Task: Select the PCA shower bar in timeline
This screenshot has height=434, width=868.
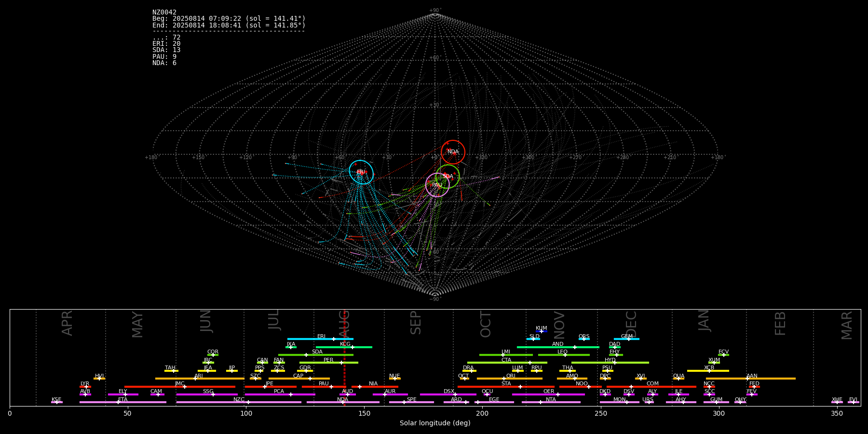Action: point(280,394)
